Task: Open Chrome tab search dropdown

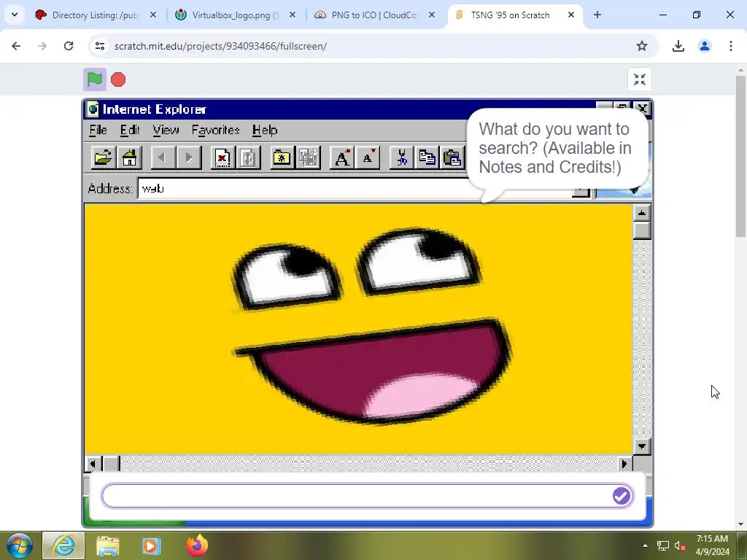Action: click(x=15, y=15)
